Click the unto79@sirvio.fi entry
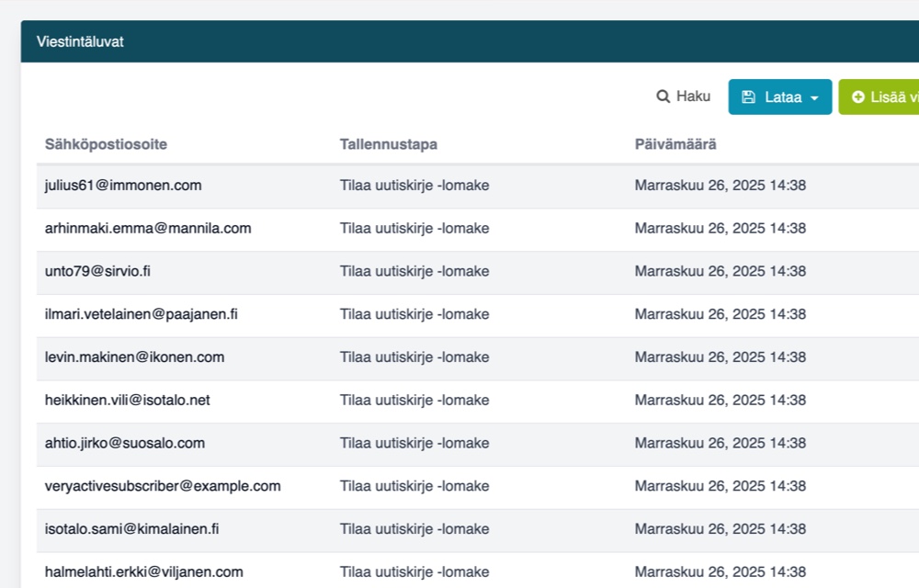This screenshot has width=919, height=588. (x=97, y=271)
